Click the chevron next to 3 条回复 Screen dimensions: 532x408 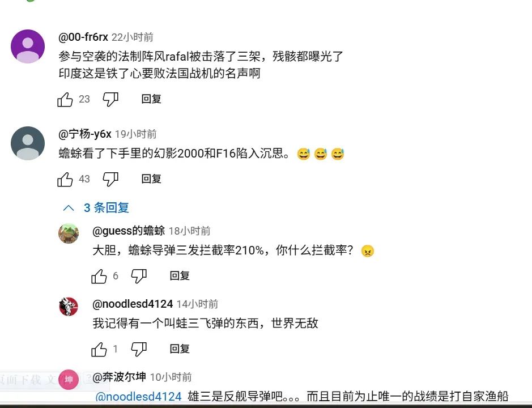pos(69,208)
